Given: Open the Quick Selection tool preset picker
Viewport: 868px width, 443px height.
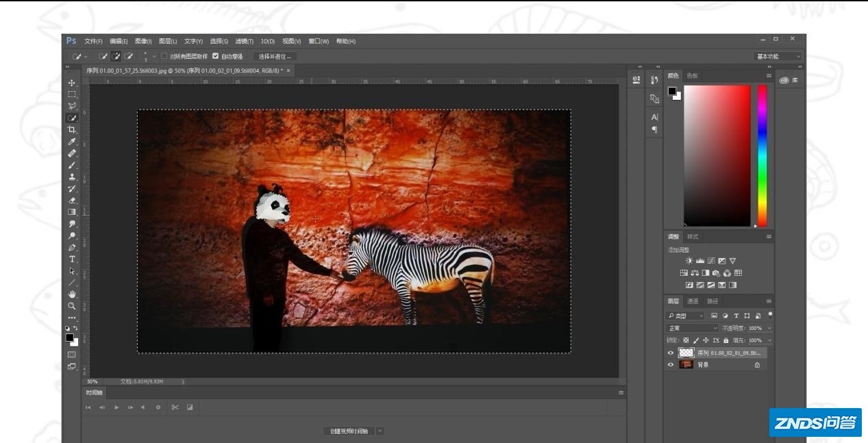Looking at the screenshot, I should pyautogui.click(x=80, y=56).
